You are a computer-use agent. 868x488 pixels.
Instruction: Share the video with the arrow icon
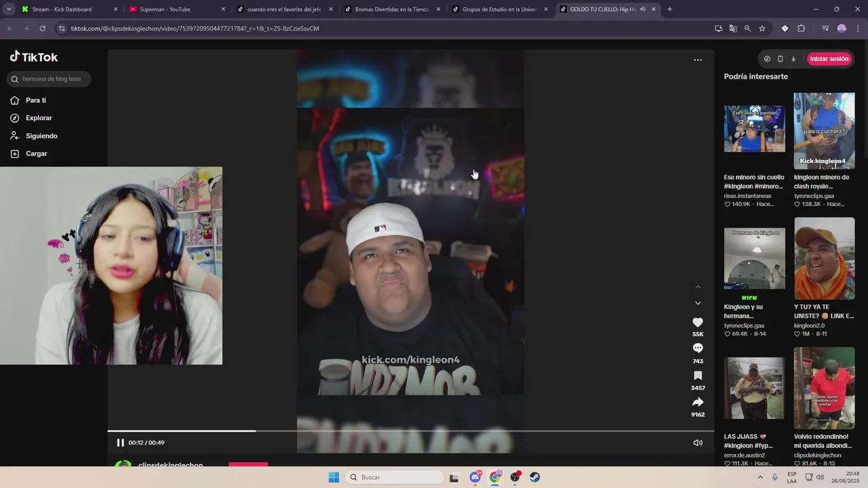(698, 402)
